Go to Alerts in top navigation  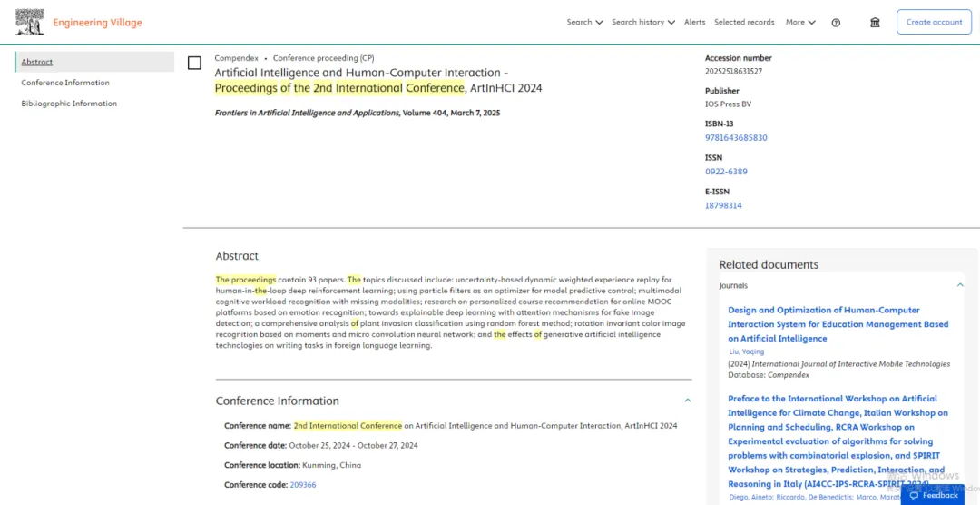click(x=694, y=23)
